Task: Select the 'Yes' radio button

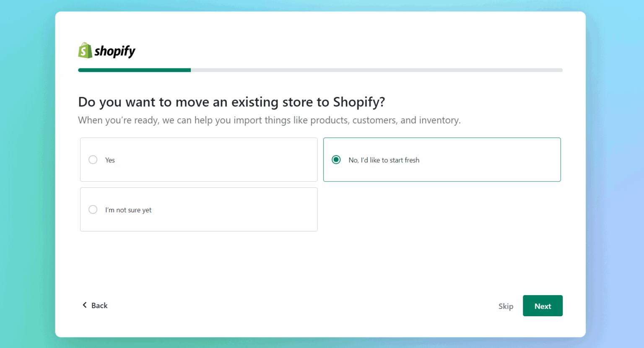Action: click(x=93, y=160)
